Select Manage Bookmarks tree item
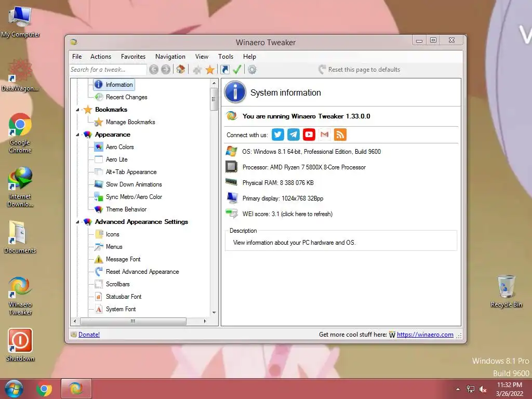The width and height of the screenshot is (532, 399). [x=130, y=122]
